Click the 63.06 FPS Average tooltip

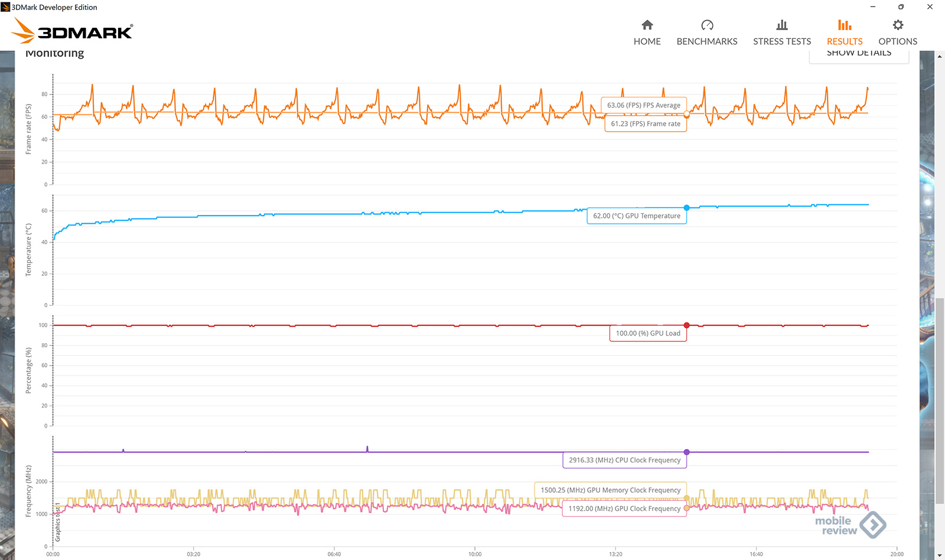(x=643, y=105)
